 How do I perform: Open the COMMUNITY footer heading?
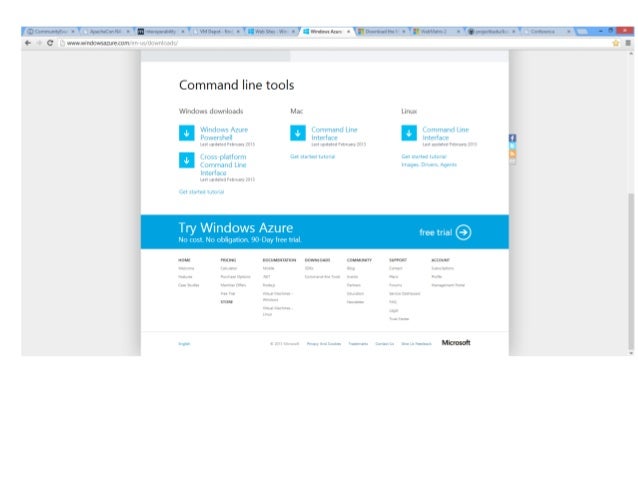tap(359, 260)
